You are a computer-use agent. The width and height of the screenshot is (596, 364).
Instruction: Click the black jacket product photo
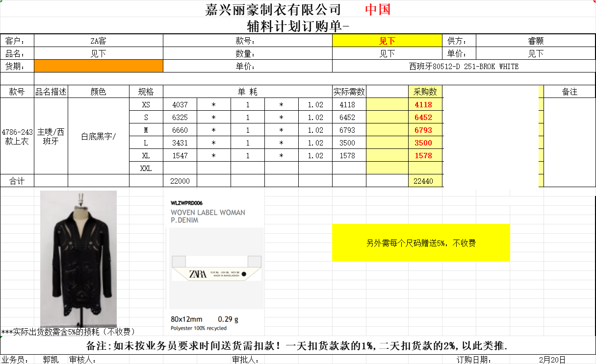[x=78, y=258]
